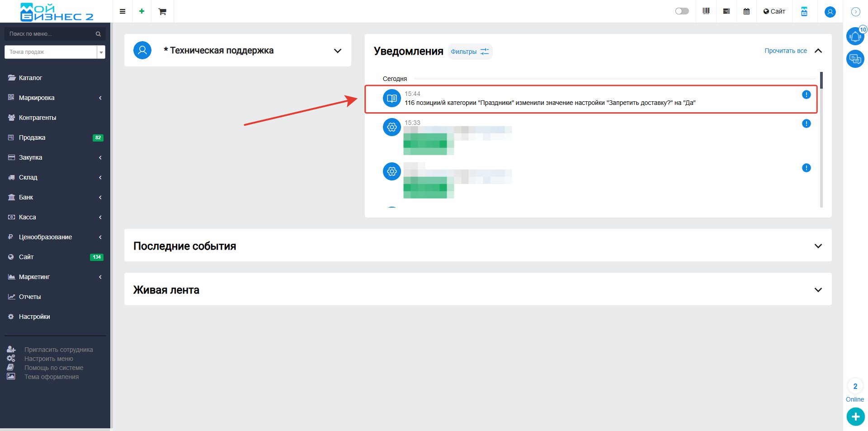
Task: Open the Техническая поддержка dropdown
Action: click(x=337, y=51)
